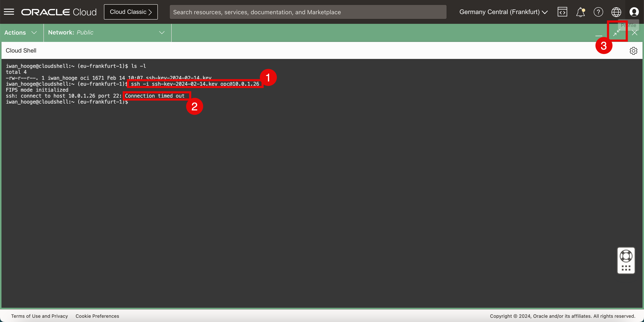Restore Cloud Shell with shrink arrows icon
Image resolution: width=644 pixels, height=322 pixels.
click(x=617, y=33)
